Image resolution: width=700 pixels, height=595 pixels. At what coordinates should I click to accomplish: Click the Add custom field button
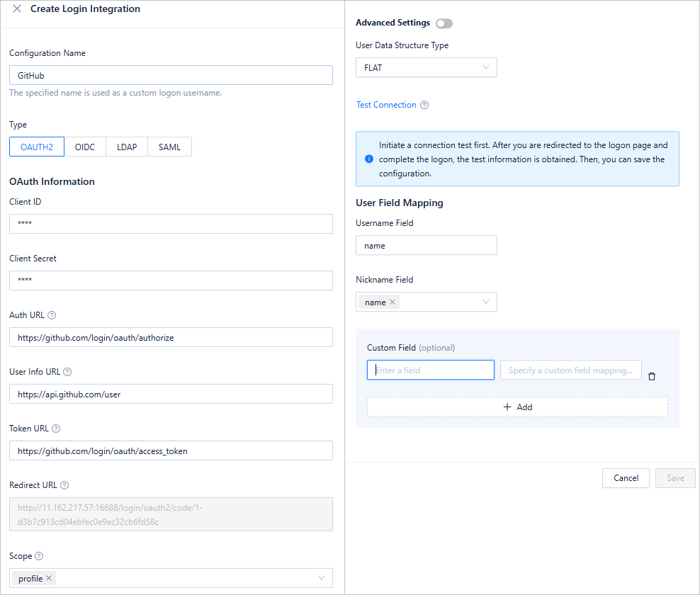point(517,407)
